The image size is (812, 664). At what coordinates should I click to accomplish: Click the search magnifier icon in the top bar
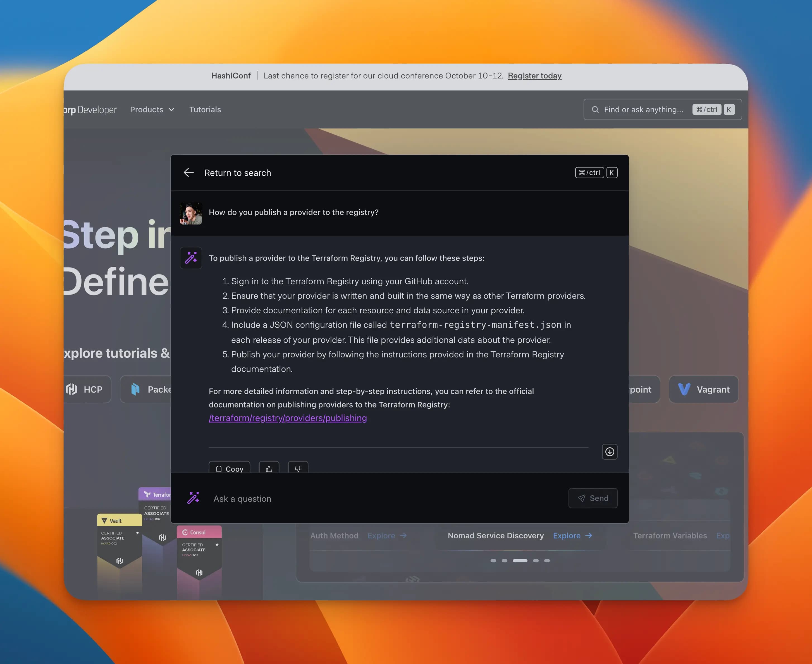[x=595, y=110]
